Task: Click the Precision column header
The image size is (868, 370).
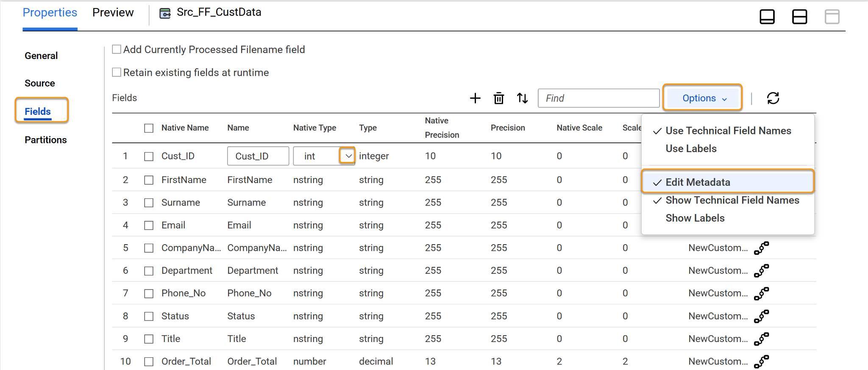Action: click(508, 128)
